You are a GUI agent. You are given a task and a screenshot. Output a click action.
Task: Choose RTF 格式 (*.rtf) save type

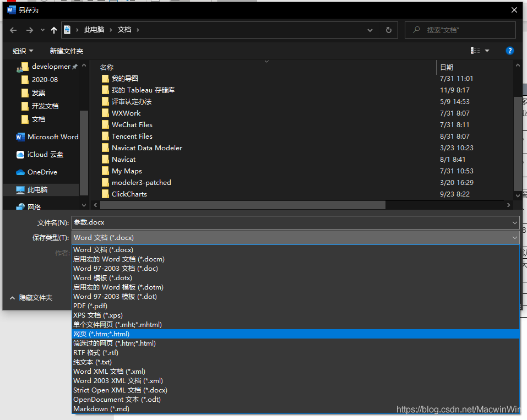(x=296, y=353)
